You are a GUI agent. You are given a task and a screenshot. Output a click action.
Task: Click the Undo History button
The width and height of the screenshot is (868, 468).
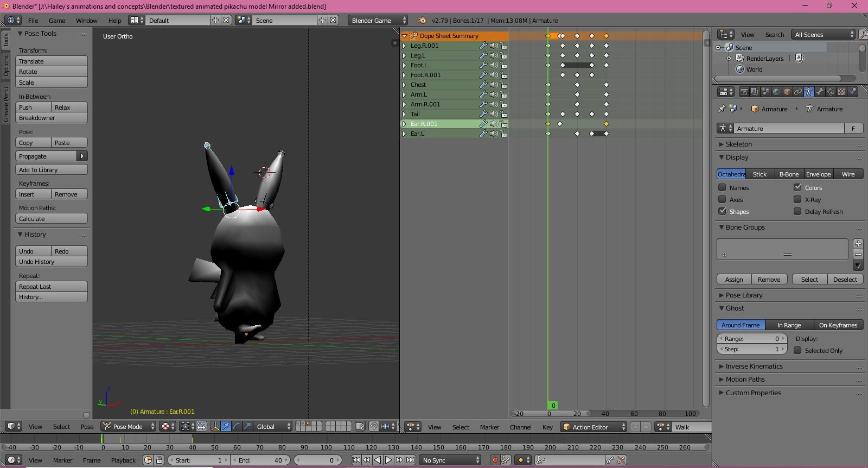click(x=52, y=262)
